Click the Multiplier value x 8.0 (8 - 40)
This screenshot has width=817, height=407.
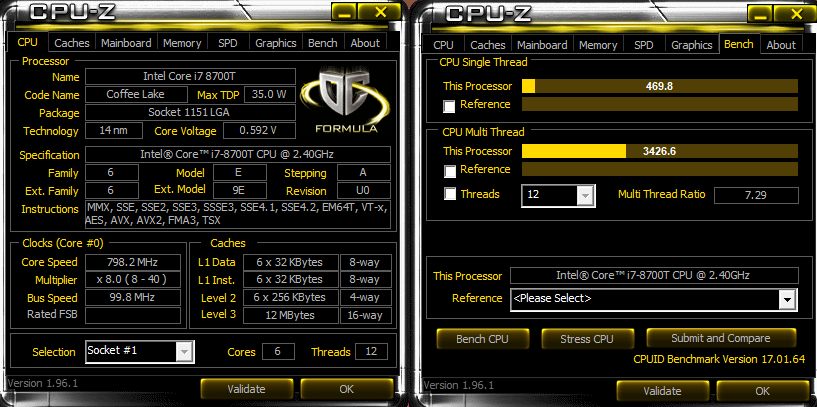tap(133, 280)
